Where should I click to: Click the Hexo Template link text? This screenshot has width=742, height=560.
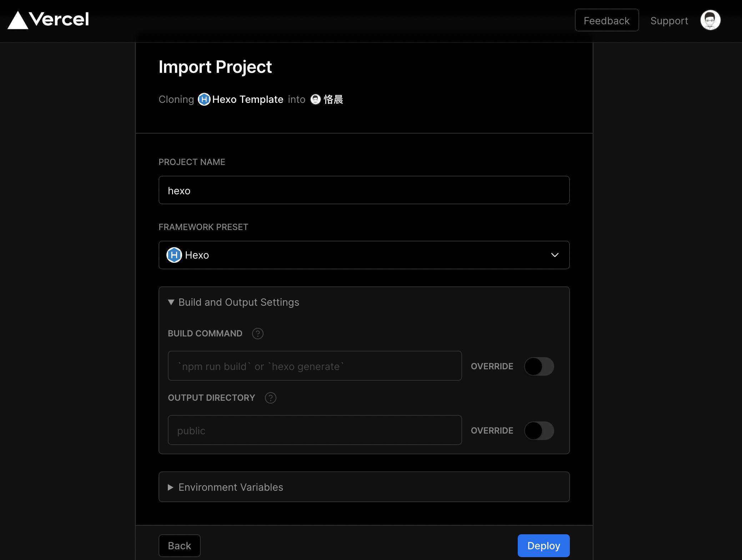click(x=247, y=99)
